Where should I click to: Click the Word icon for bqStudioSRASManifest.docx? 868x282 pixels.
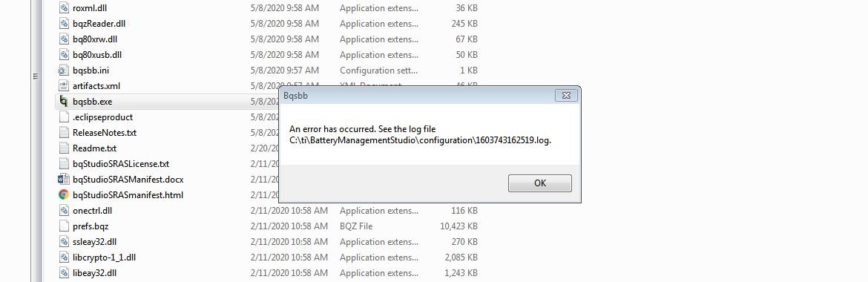(64, 180)
